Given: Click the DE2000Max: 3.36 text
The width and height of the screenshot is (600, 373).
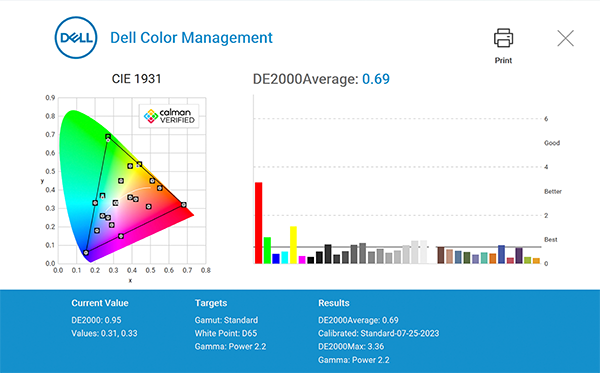Looking at the screenshot, I should pyautogui.click(x=351, y=347).
